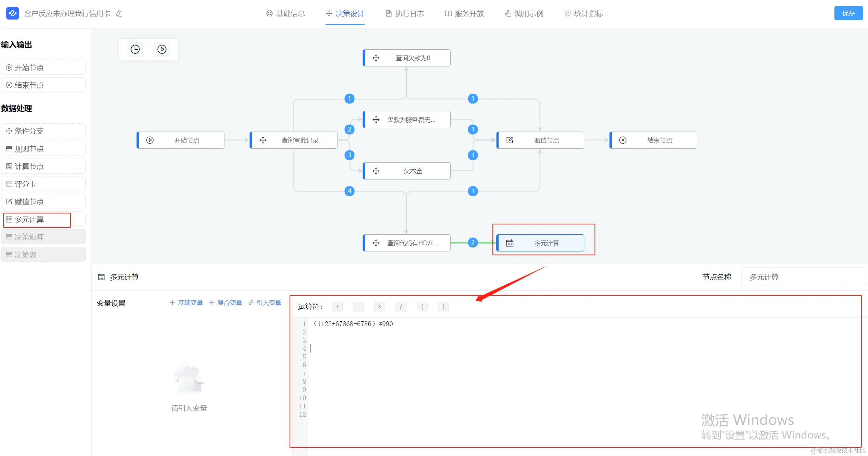Insert the plus operator
Image resolution: width=868 pixels, height=456 pixels.
click(337, 307)
